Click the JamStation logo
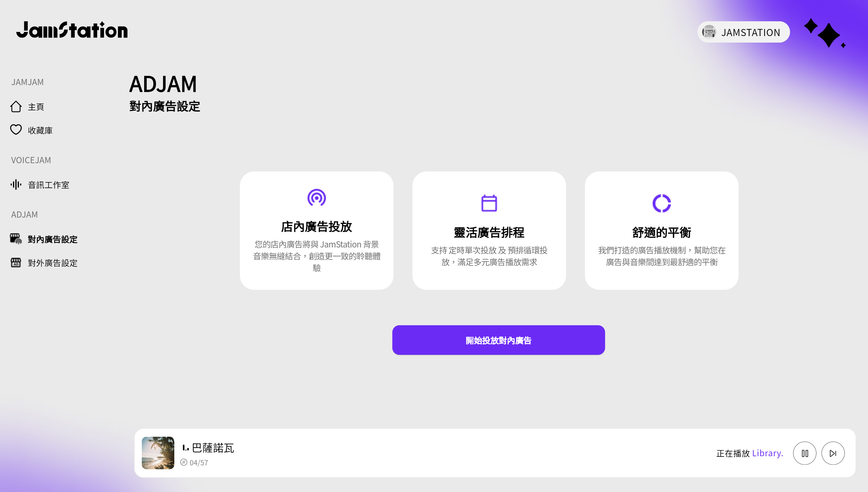Image resolution: width=868 pixels, height=492 pixels. [72, 30]
